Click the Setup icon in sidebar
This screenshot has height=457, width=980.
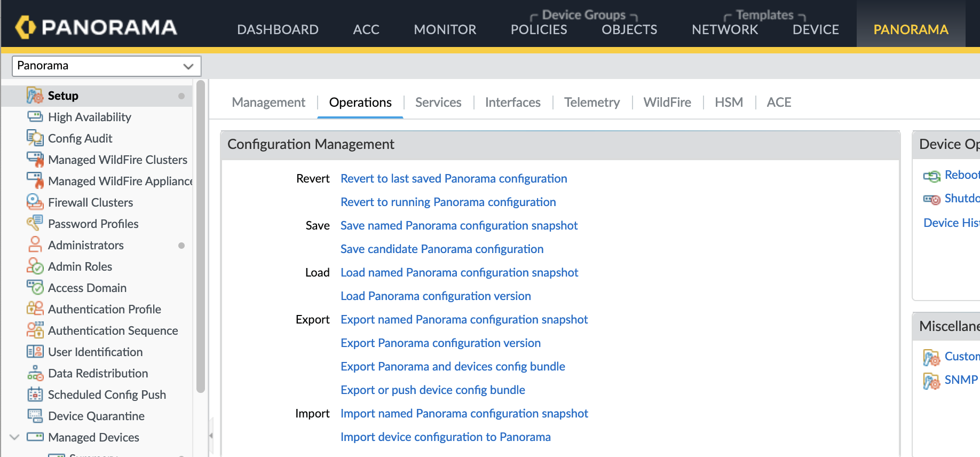35,96
